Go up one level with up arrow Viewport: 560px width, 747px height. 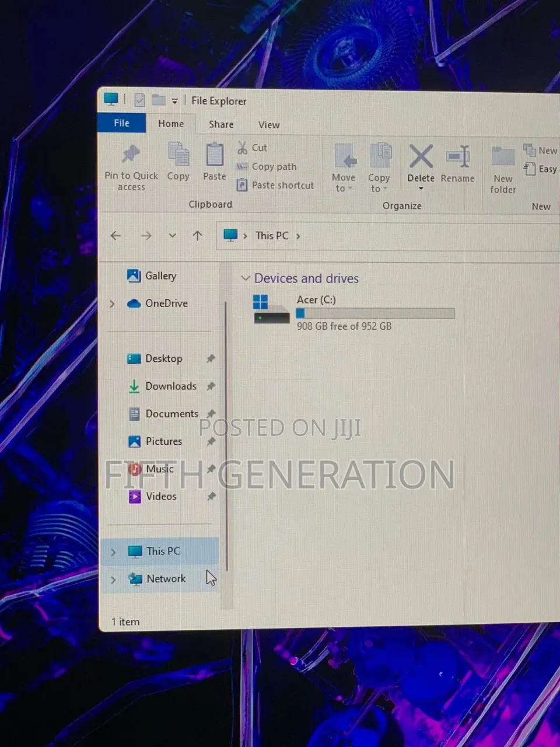(197, 236)
